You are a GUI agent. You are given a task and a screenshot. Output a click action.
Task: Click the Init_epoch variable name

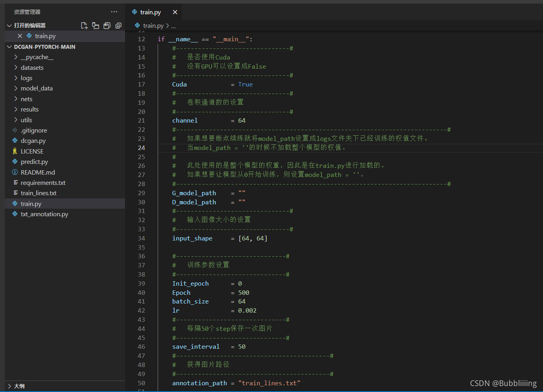[x=191, y=284]
